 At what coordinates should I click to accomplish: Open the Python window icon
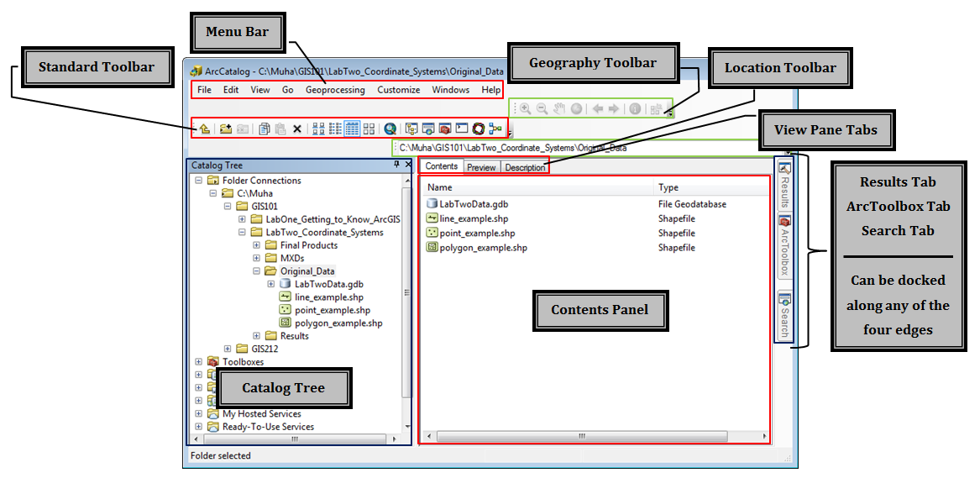[462, 129]
